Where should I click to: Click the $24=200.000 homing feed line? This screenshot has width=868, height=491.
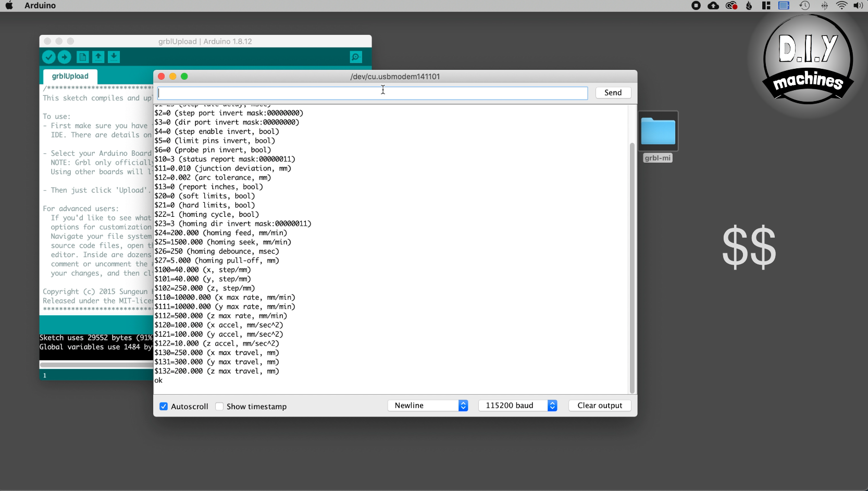pos(221,233)
